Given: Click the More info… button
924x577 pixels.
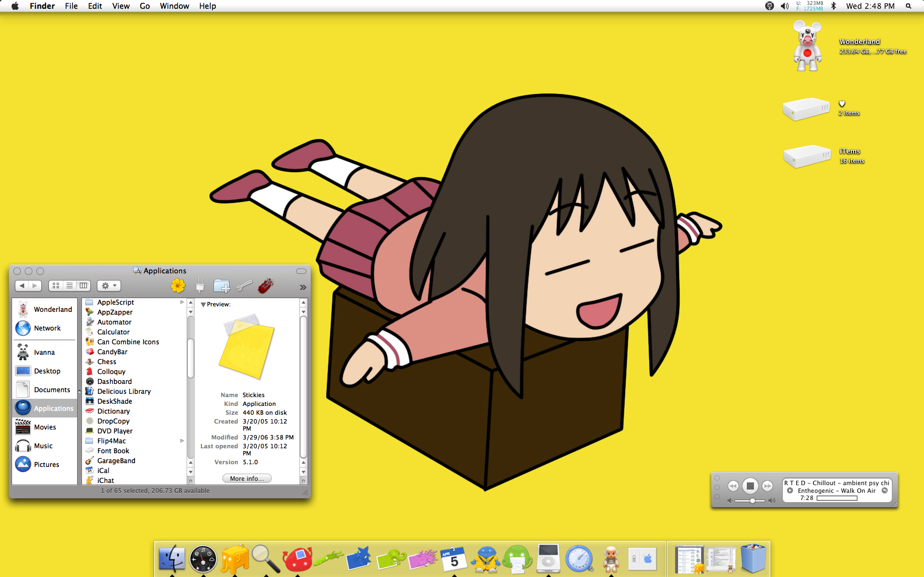Looking at the screenshot, I should 247,479.
